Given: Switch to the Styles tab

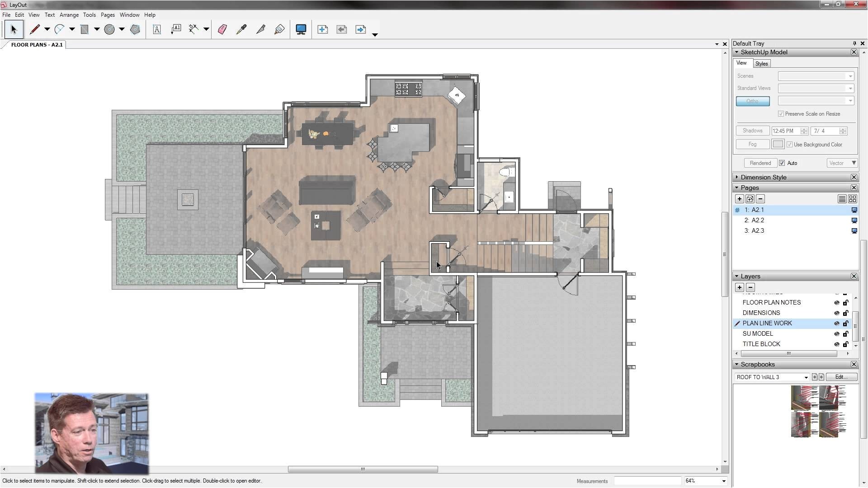Looking at the screenshot, I should [x=761, y=64].
